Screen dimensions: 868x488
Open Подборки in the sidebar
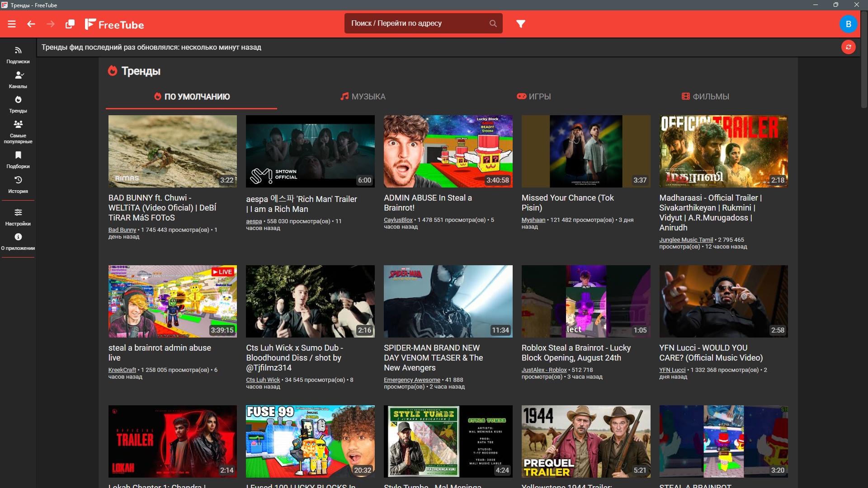click(18, 160)
